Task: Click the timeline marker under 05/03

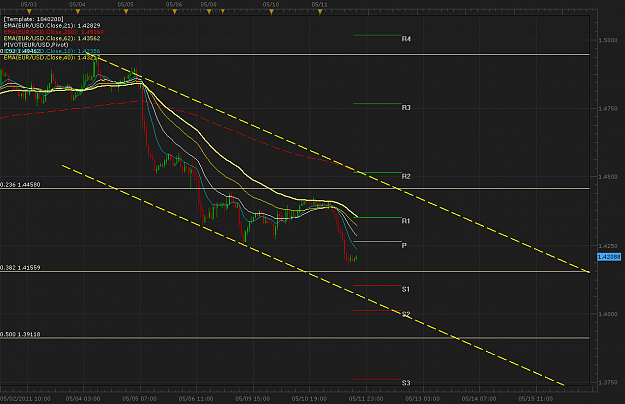Action: pos(29,12)
